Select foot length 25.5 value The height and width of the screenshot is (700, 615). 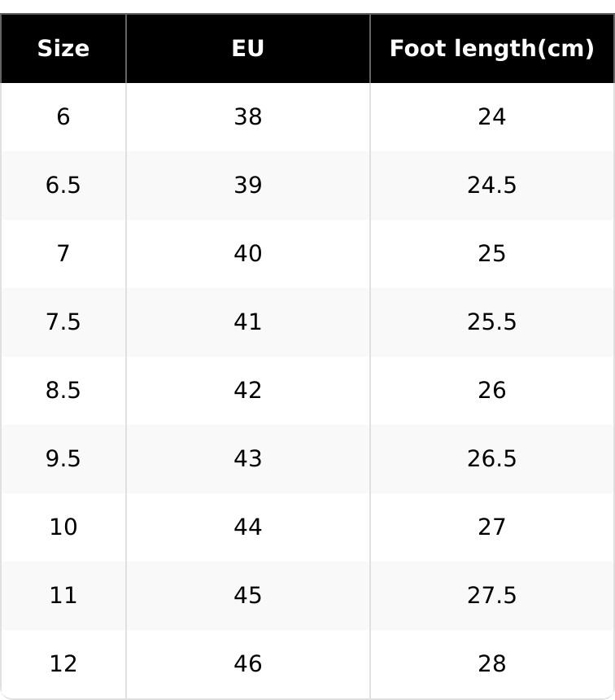click(x=491, y=322)
